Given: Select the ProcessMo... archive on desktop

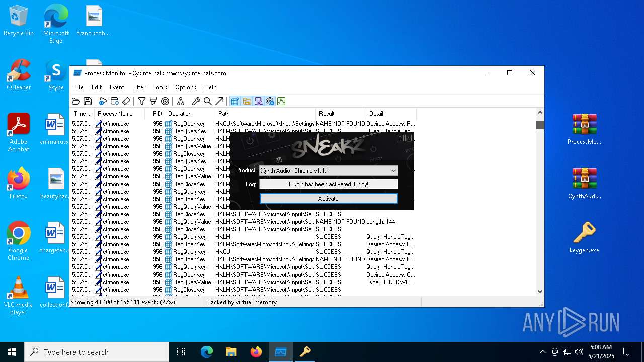Looking at the screenshot, I should tap(584, 129).
